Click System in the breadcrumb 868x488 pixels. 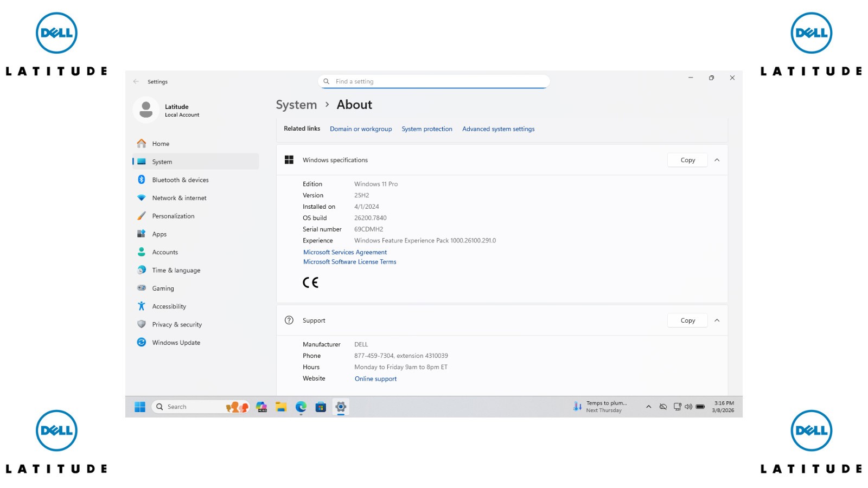click(x=296, y=105)
